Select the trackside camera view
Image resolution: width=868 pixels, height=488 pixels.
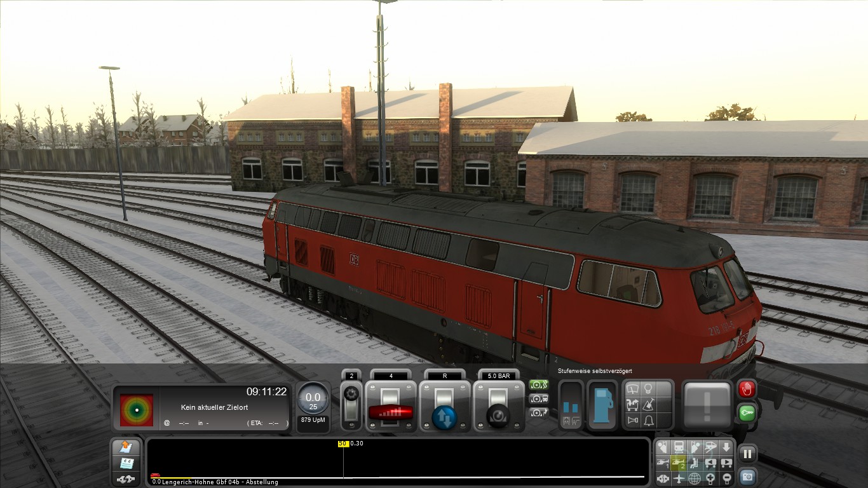(710, 447)
